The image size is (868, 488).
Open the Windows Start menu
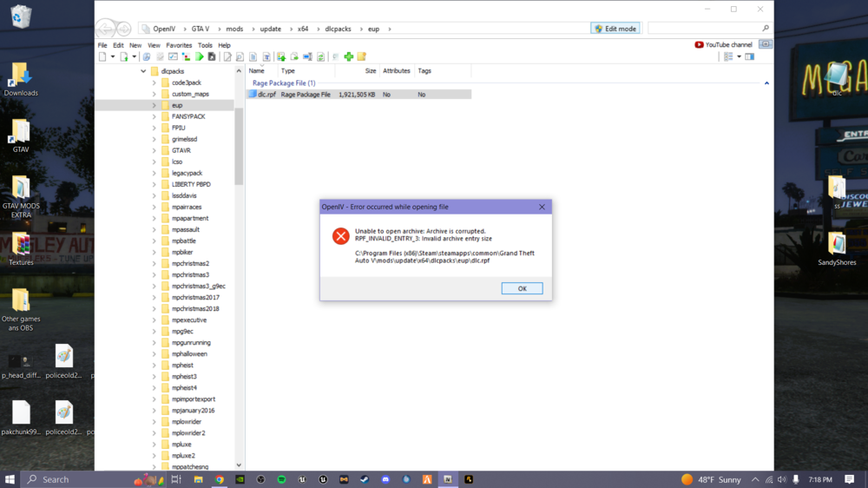pyautogui.click(x=10, y=479)
